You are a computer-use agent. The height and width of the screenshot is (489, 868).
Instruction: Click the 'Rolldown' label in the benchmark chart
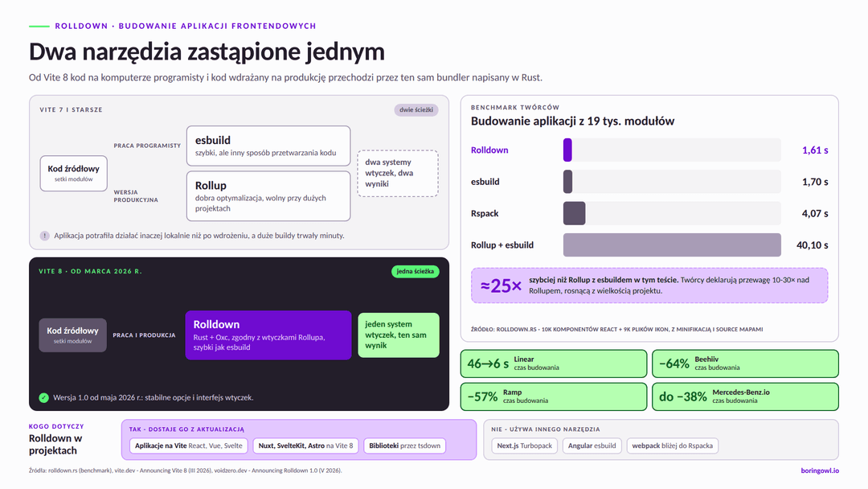tap(489, 150)
